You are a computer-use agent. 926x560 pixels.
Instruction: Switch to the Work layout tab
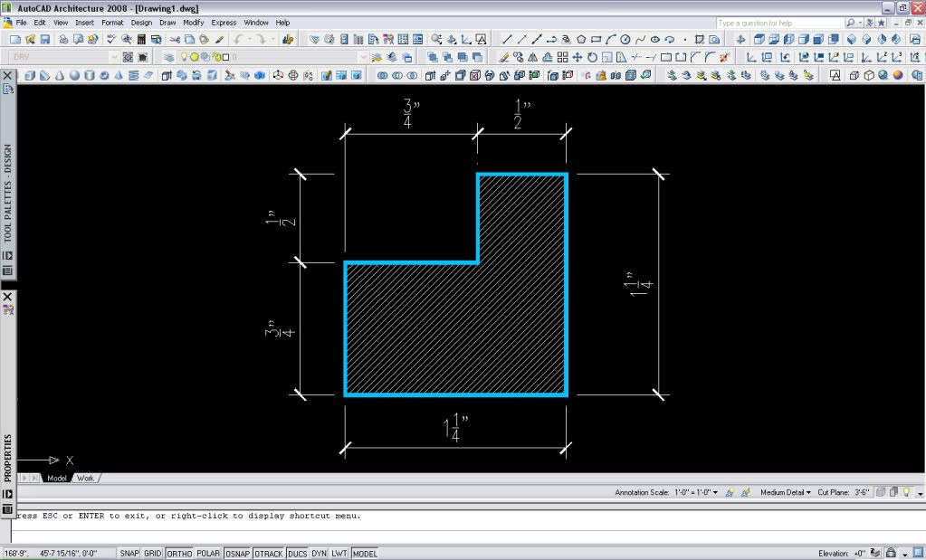click(85, 478)
